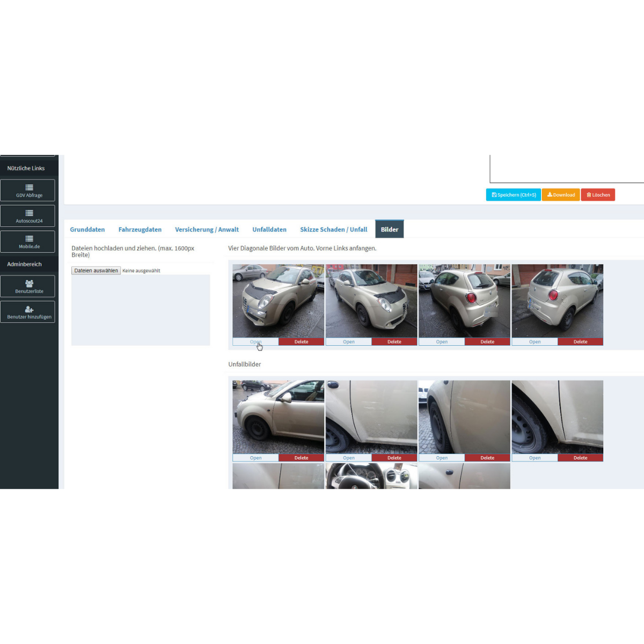
Task: Open the GDV Abfrage link icon
Action: click(x=29, y=188)
